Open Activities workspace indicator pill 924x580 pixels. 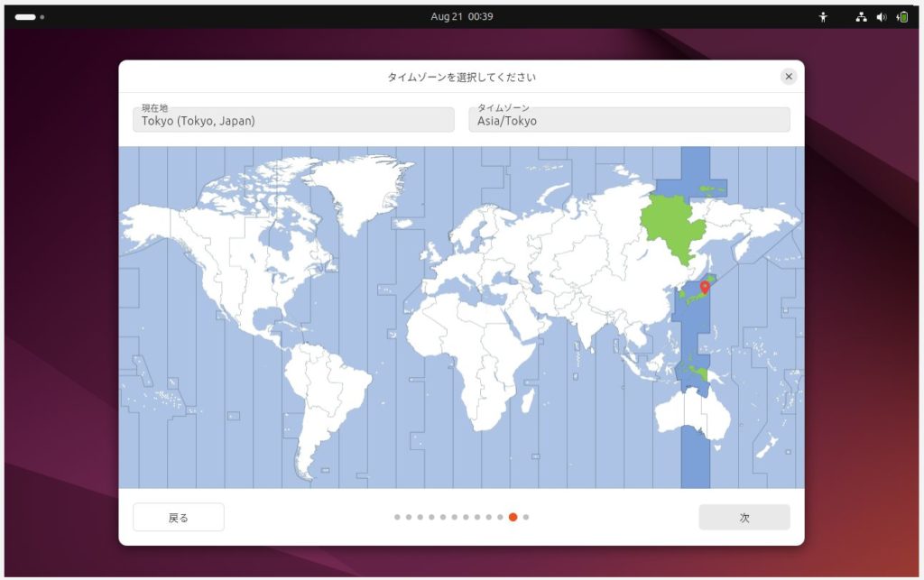coord(25,17)
